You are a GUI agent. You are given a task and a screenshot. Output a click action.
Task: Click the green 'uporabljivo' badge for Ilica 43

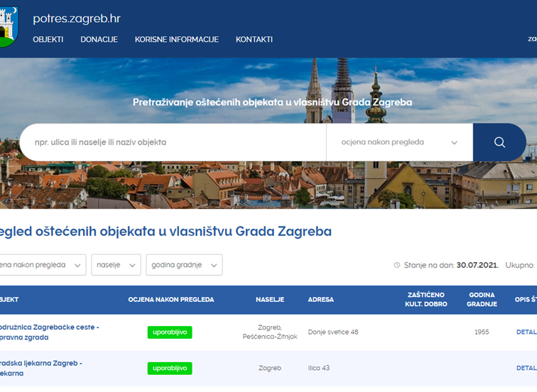point(170,368)
